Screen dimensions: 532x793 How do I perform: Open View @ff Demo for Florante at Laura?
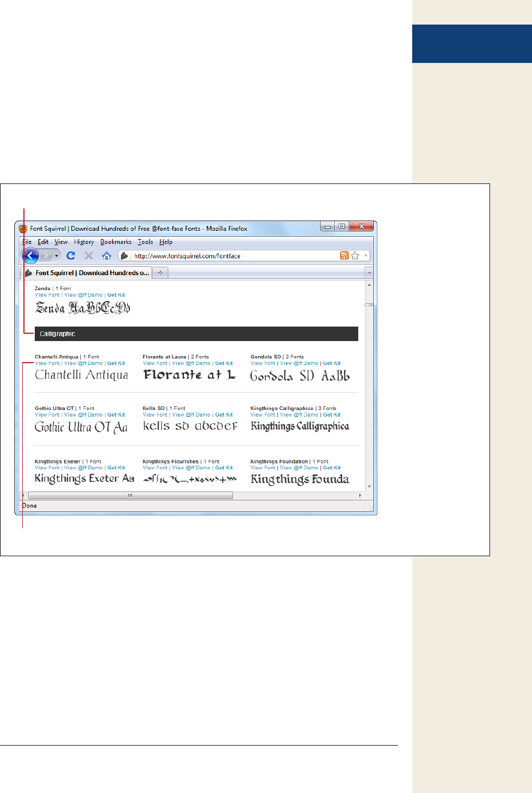pos(191,363)
